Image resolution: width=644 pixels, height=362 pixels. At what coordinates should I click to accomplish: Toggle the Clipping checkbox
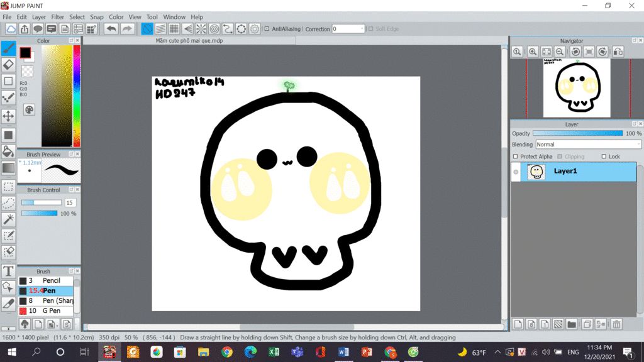tap(559, 156)
